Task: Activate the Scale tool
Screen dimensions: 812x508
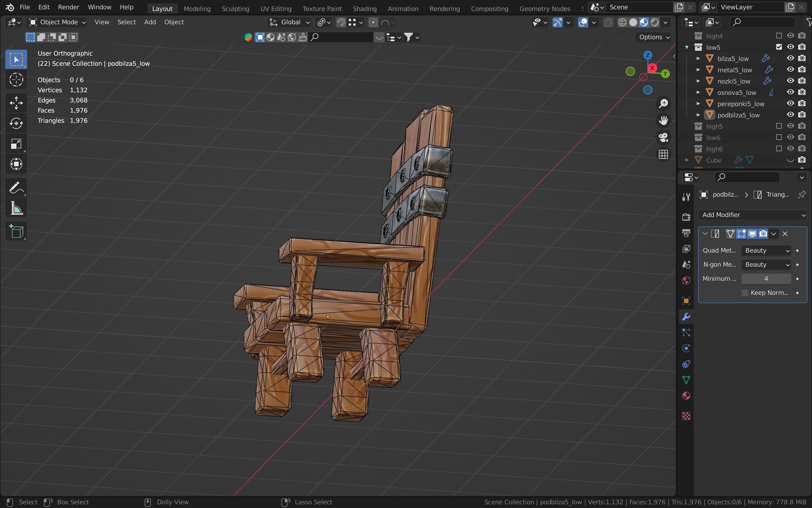Action: pyautogui.click(x=16, y=144)
